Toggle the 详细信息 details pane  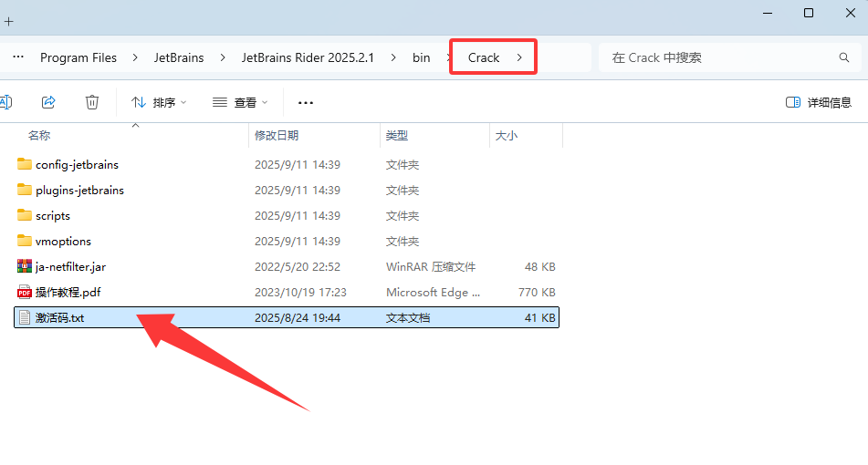point(818,102)
